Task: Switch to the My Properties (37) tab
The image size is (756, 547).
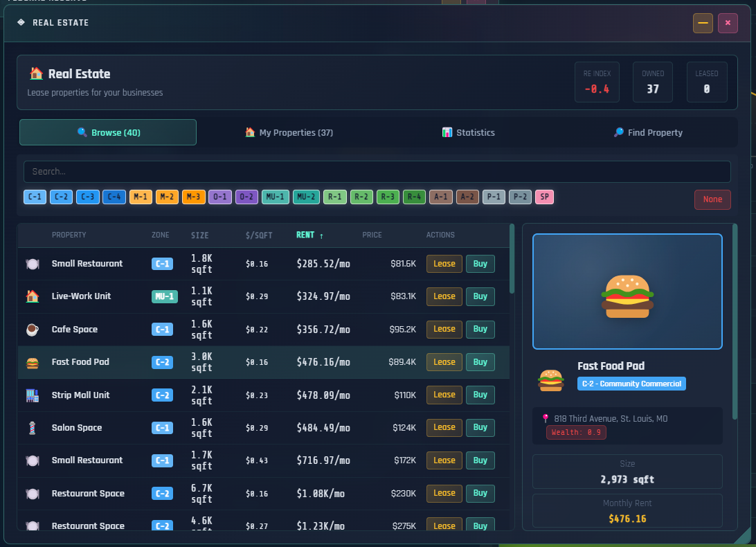Action: (289, 132)
